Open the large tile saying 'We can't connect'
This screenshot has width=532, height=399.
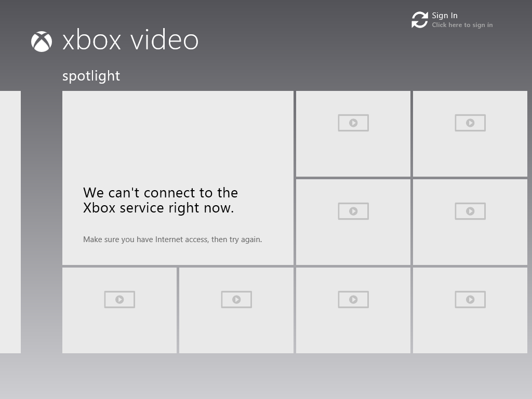tap(178, 178)
